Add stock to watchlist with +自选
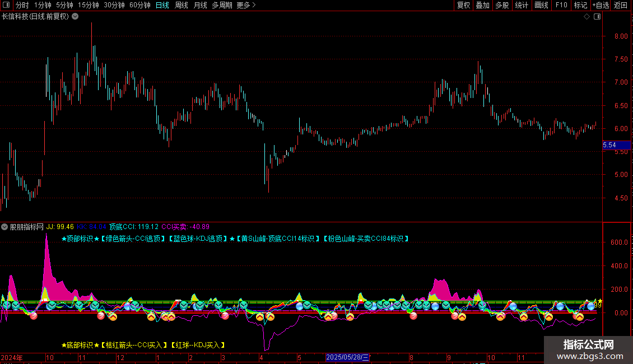This screenshot has width=633, height=364. click(601, 5)
